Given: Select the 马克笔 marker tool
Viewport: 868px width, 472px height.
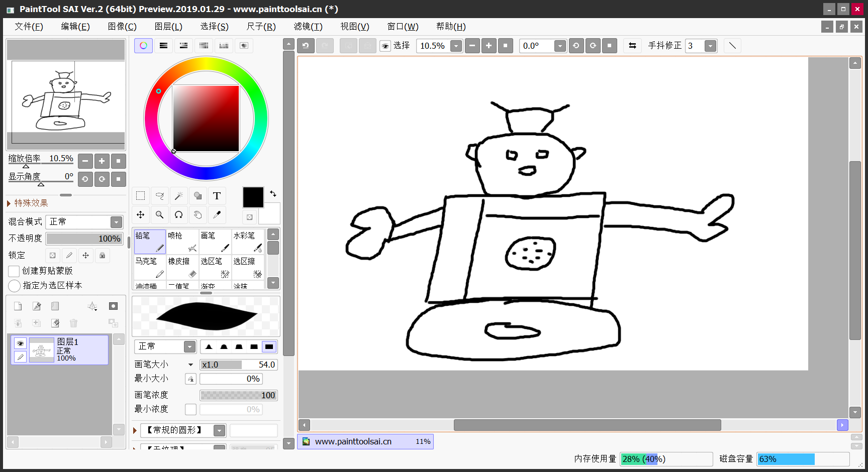Looking at the screenshot, I should coord(150,267).
